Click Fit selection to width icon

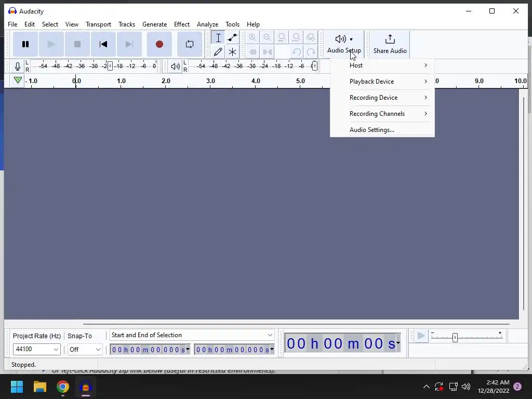pyautogui.click(x=282, y=37)
